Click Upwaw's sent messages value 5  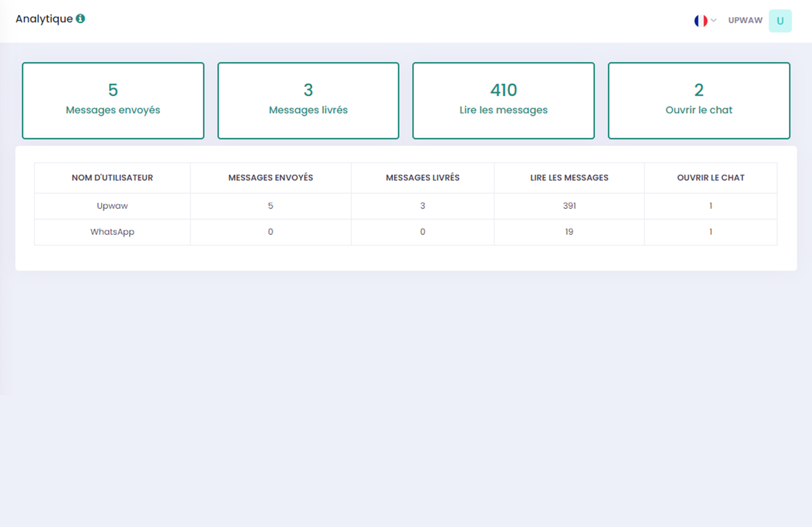click(270, 206)
